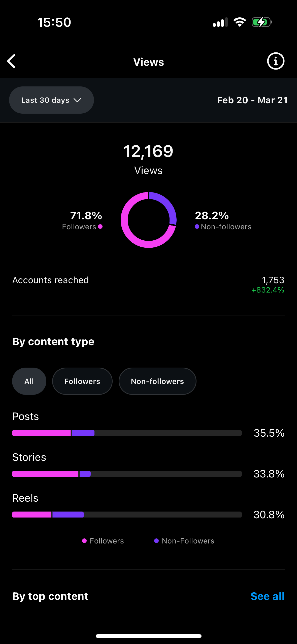297x644 pixels.
Task: Tap the battery charging status icon
Action: pos(262,22)
